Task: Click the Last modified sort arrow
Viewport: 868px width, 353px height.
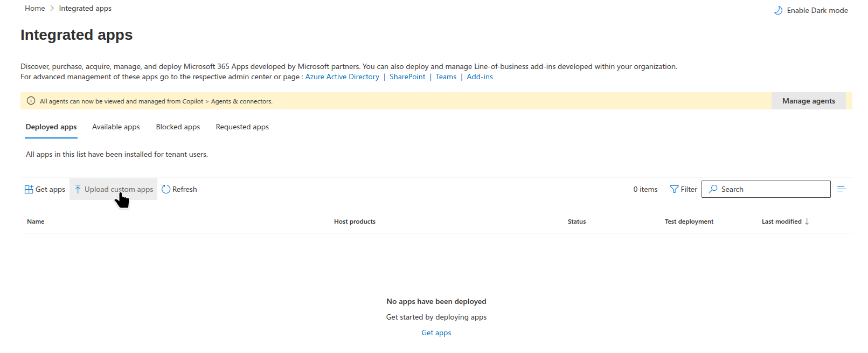Action: click(x=807, y=222)
